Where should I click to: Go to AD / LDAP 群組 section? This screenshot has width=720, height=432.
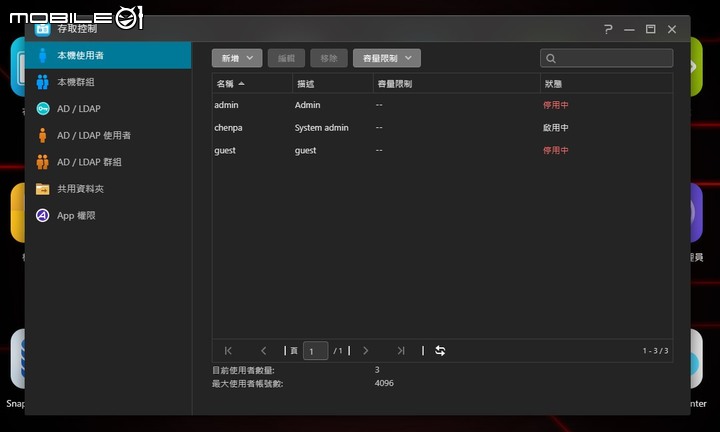[108, 162]
